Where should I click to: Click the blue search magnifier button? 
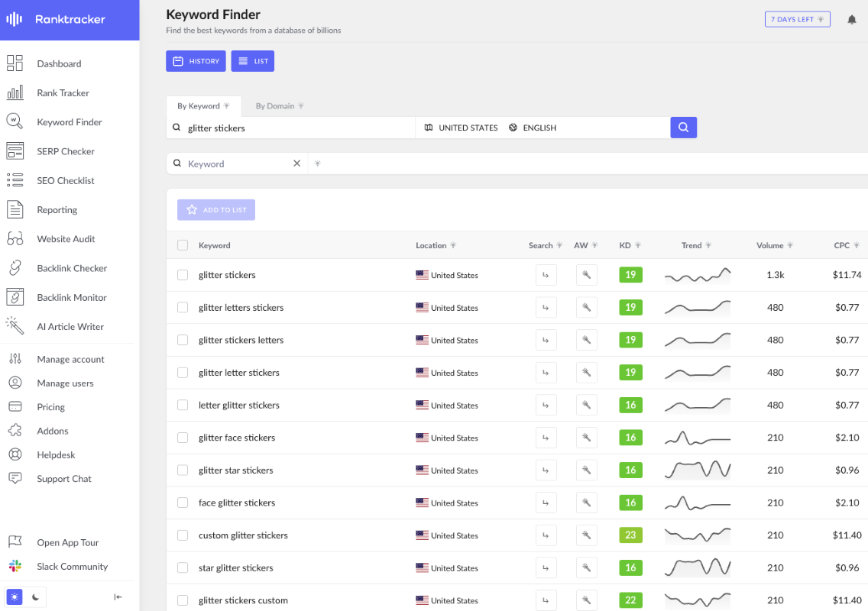pyautogui.click(x=683, y=128)
